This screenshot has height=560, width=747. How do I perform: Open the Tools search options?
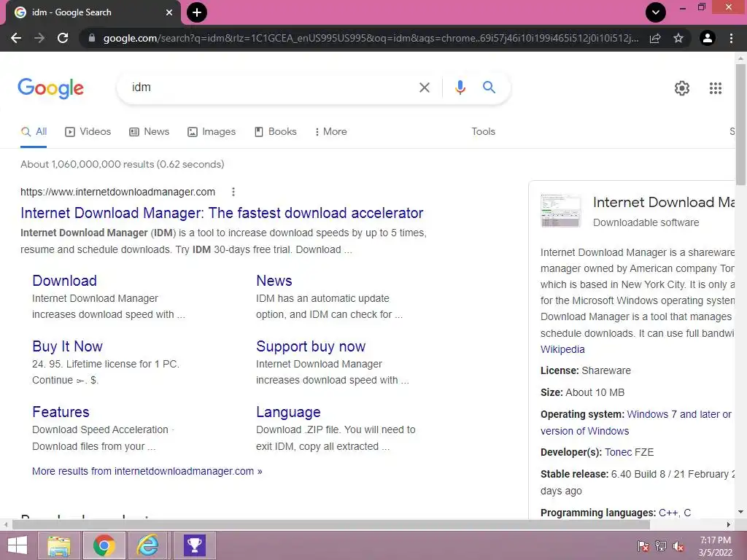point(483,131)
